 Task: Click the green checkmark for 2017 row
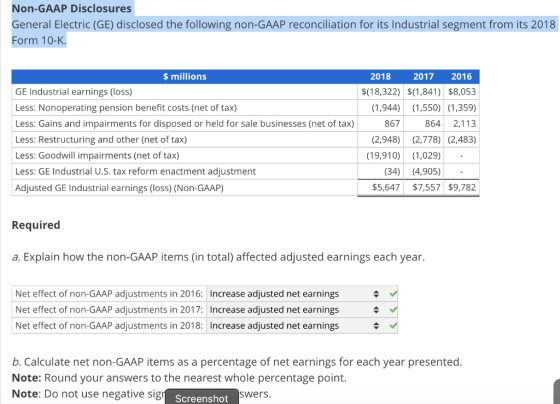pyautogui.click(x=393, y=310)
